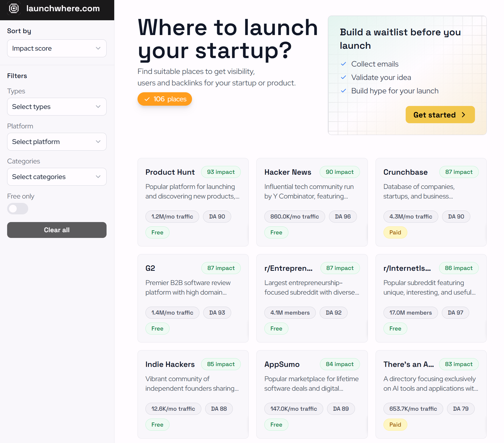Click the 83 impact badge
504x443 pixels.
pos(459,364)
